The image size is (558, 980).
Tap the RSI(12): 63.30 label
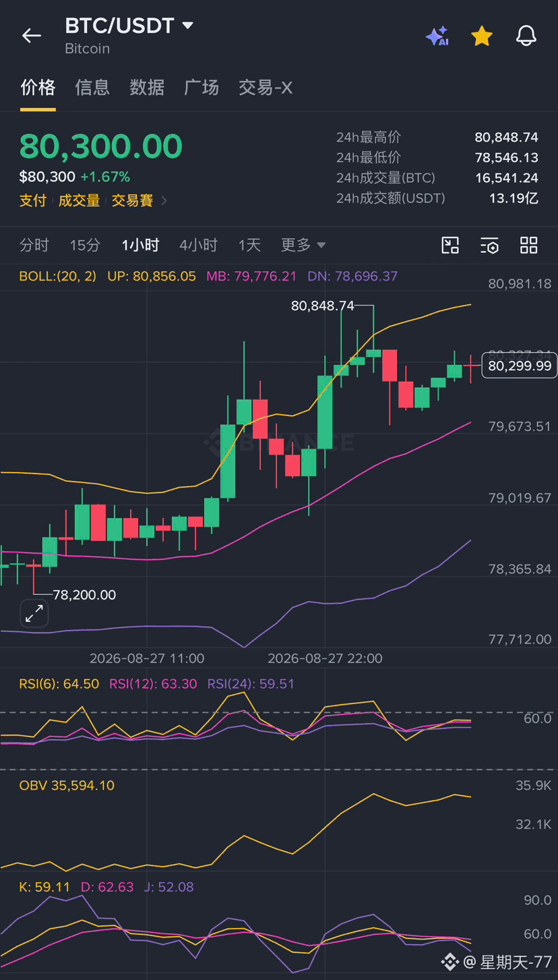153,684
